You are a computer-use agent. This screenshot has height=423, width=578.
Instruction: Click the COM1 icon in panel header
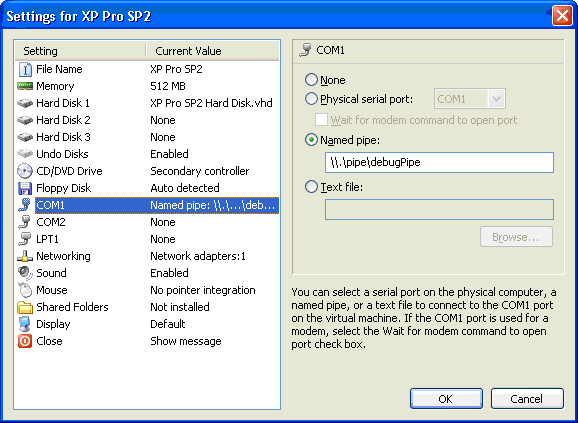click(306, 50)
